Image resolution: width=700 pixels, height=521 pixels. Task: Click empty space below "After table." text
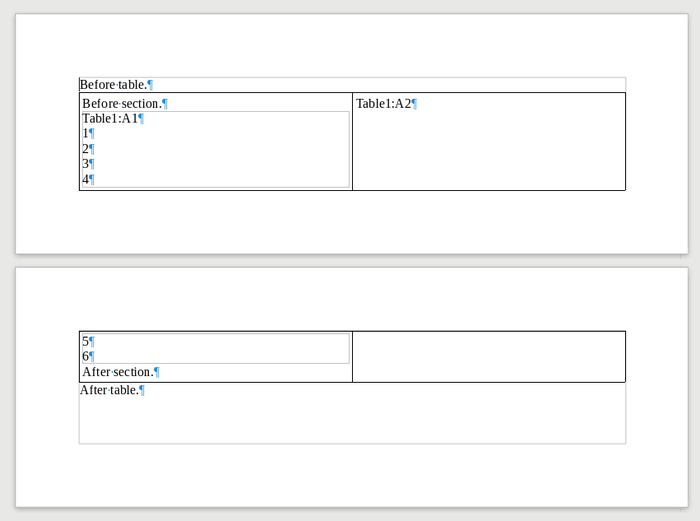coord(350,422)
